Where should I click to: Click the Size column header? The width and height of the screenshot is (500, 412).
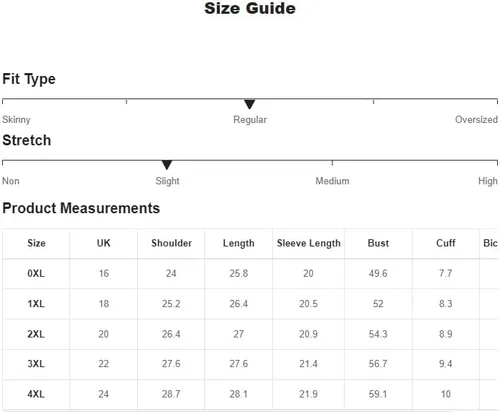tap(36, 243)
